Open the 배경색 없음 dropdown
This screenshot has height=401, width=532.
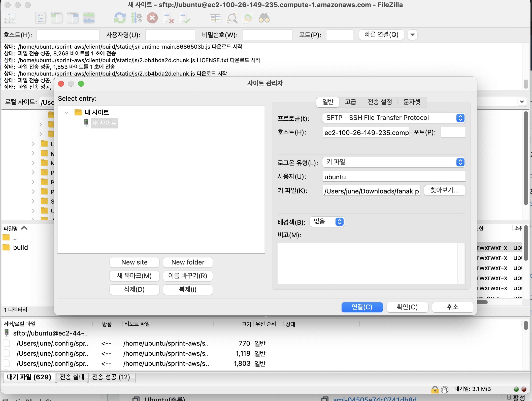tap(327, 222)
